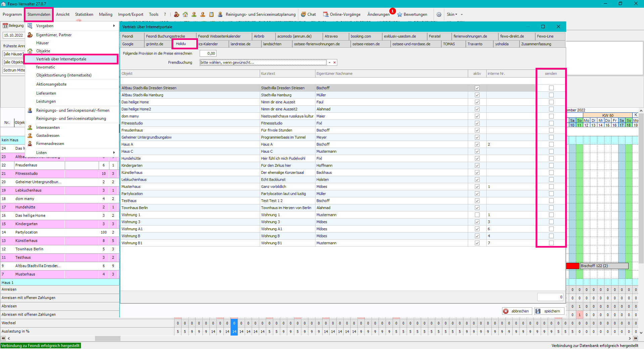Jump to end with the last-page scroll arrow
The image size is (644, 349).
pyautogui.click(x=636, y=338)
